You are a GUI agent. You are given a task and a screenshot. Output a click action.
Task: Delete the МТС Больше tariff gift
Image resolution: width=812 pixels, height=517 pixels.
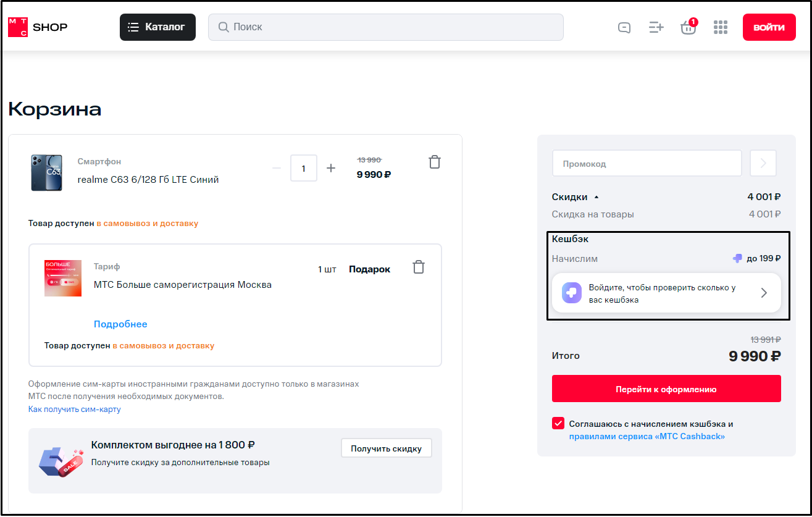(x=419, y=267)
